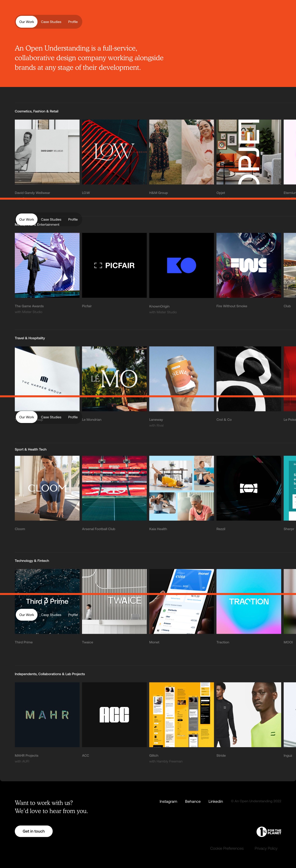Click the 'Inguz' caption text

288,756
